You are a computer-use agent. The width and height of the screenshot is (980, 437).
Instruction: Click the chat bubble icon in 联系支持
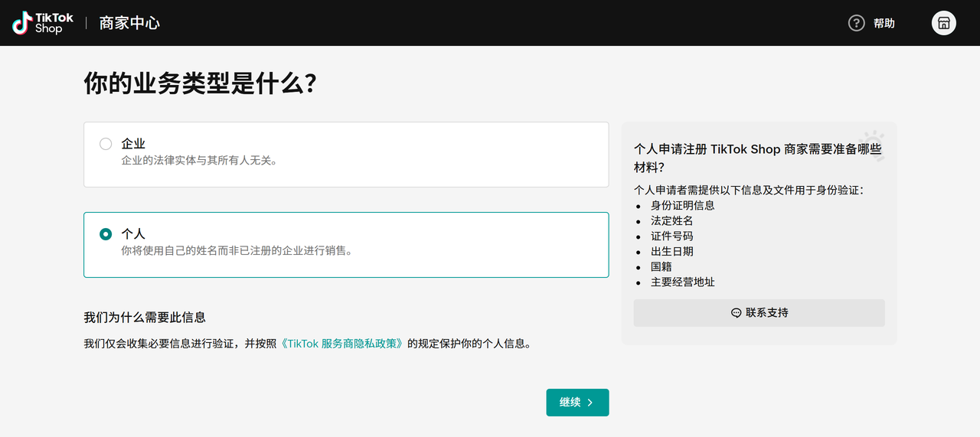[x=736, y=313]
